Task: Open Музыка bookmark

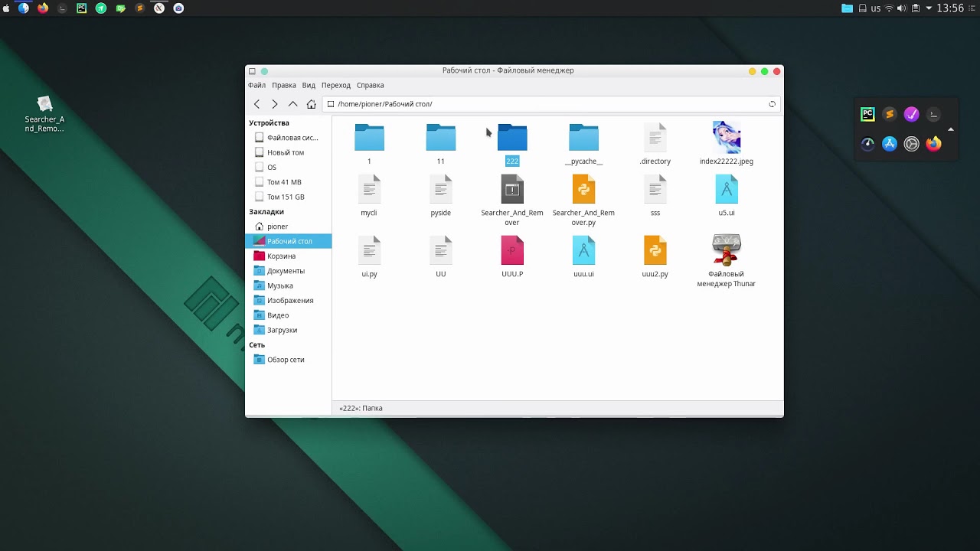Action: coord(289,285)
